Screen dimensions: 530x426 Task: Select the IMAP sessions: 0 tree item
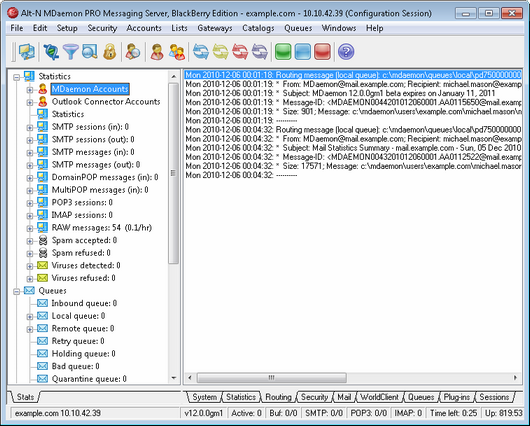pyautogui.click(x=82, y=215)
